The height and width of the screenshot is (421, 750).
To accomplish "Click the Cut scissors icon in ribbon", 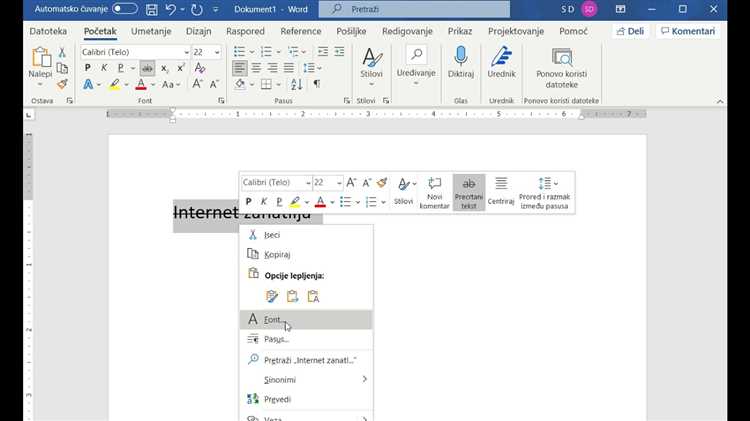I will [62, 52].
